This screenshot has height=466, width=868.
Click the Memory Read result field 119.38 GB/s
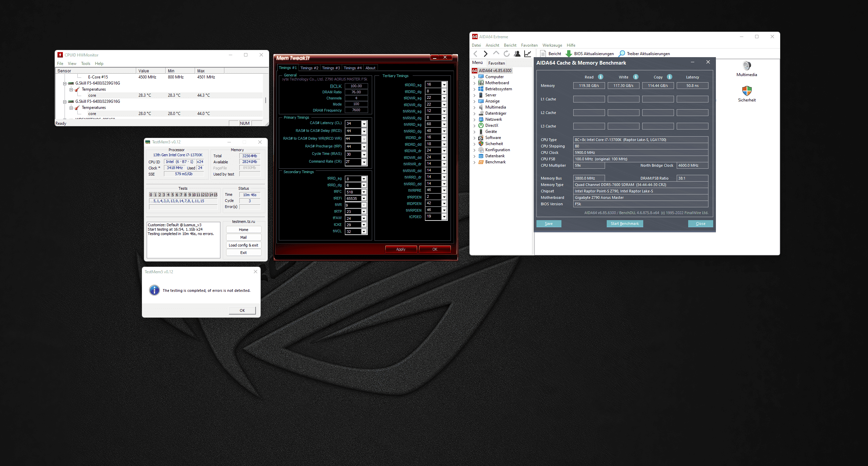(x=589, y=86)
